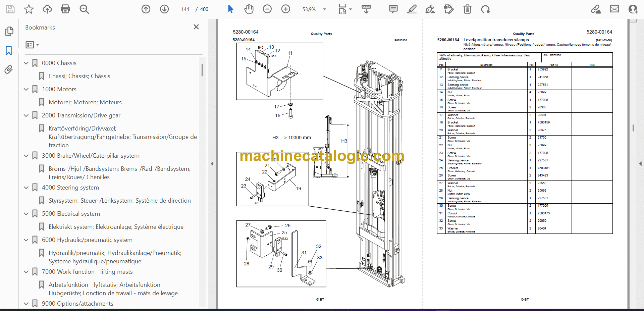Viewport: 644px width, 311px height.
Task: Toggle the Bookmarks sidebar panel
Action: pos(9,51)
